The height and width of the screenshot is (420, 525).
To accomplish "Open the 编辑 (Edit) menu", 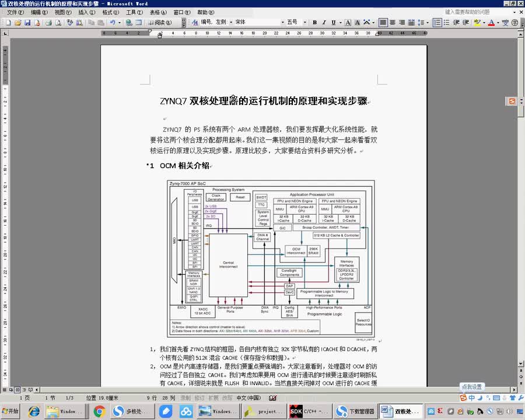I will [39, 12].
